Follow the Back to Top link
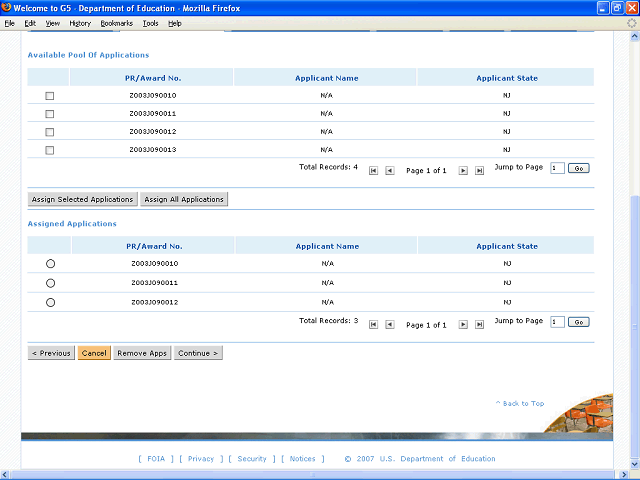Screen dimensions: 640x480 (x=520, y=403)
